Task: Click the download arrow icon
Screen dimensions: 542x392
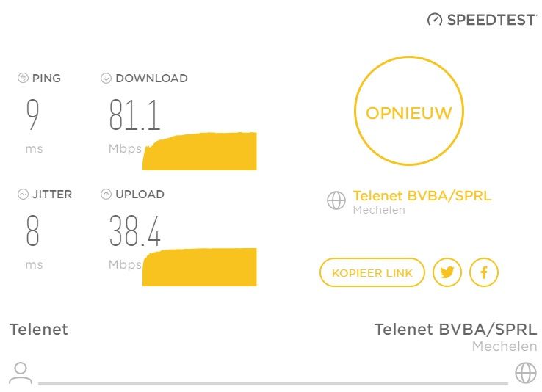Action: 106,78
